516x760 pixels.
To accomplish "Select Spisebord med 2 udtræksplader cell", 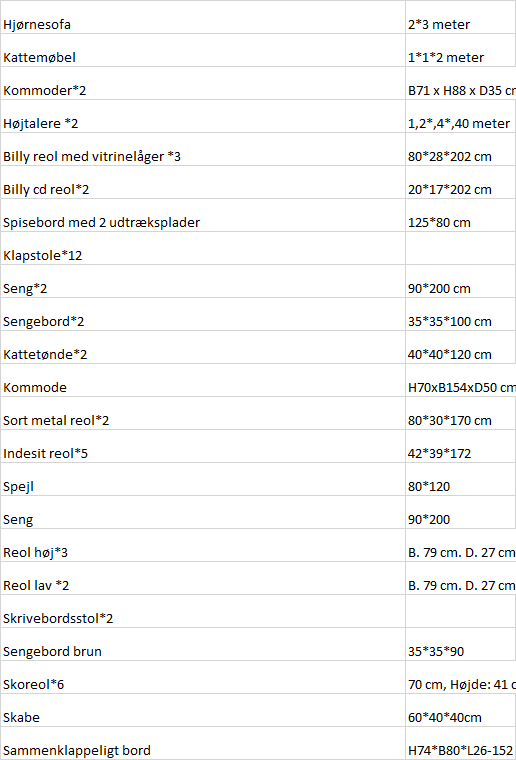I will coord(203,215).
